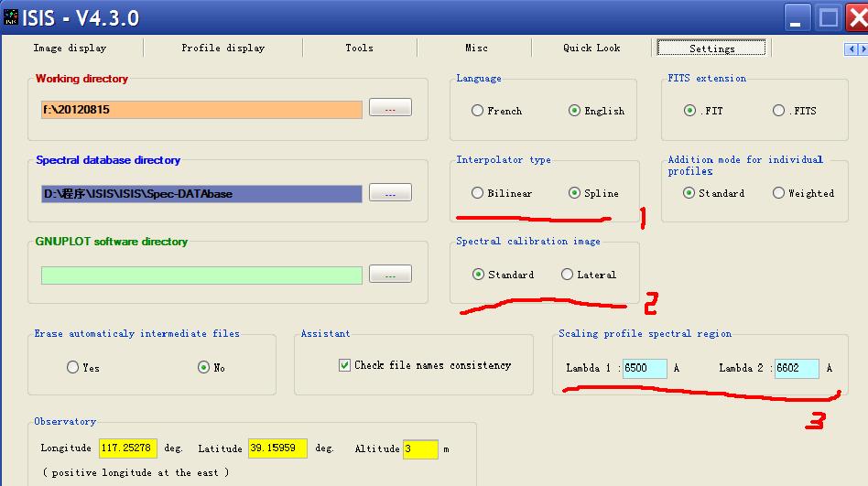Click the Lambda 1 value field
This screenshot has width=868, height=486.
pos(645,368)
